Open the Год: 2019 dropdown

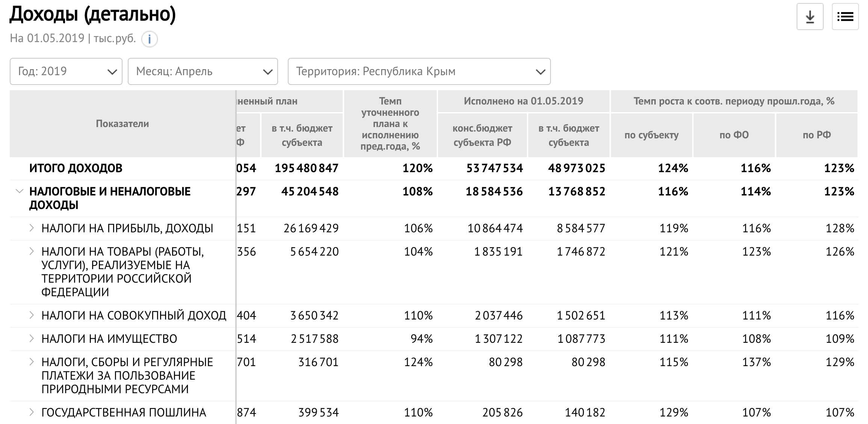click(x=66, y=71)
